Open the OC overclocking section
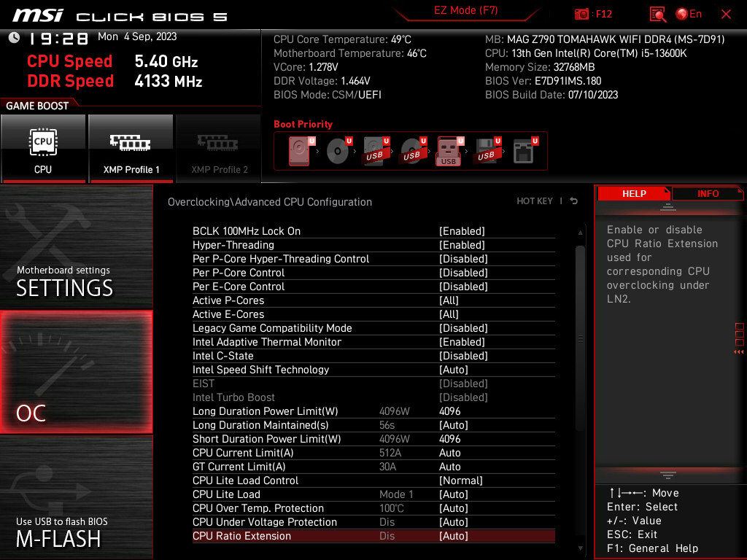The height and width of the screenshot is (560, 747). [x=76, y=373]
